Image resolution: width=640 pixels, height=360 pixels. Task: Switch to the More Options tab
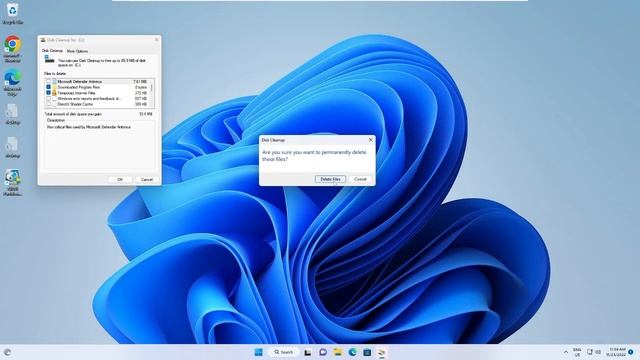(x=77, y=51)
